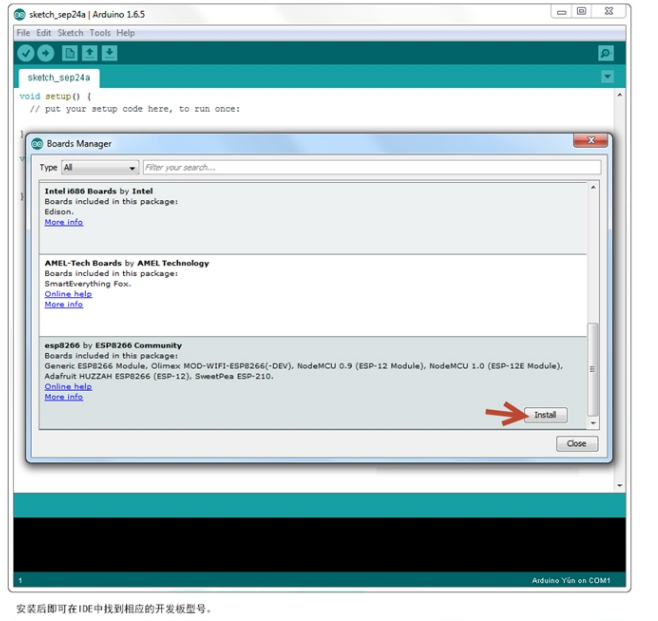Open More info for AMEL-Tech Boards

tap(64, 304)
